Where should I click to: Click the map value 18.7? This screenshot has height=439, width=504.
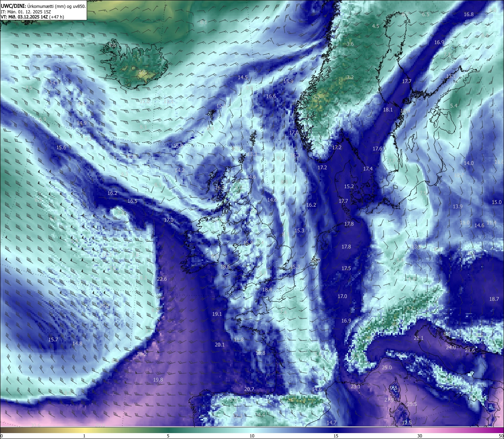point(494,299)
